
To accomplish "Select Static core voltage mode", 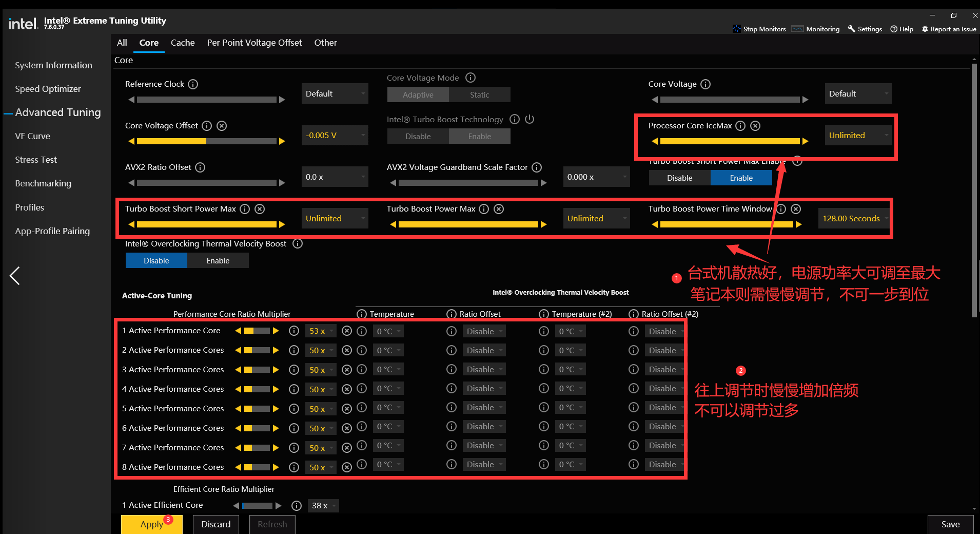I will coord(480,95).
